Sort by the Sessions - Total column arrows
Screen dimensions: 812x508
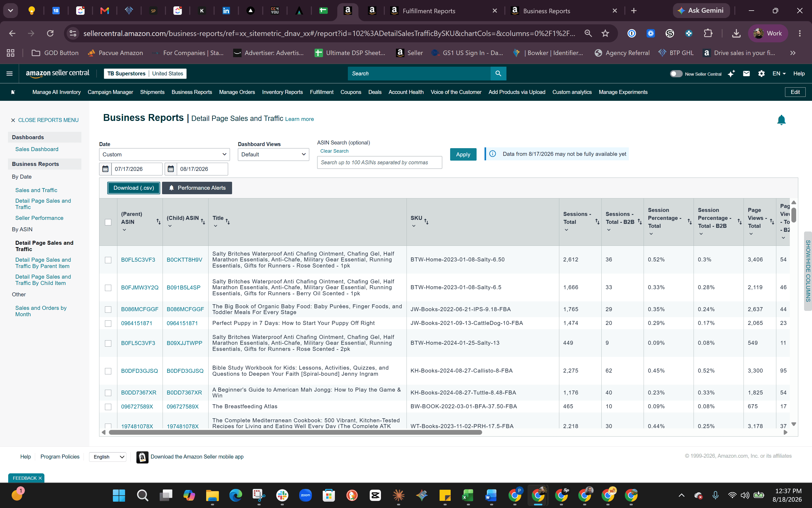coord(597,222)
